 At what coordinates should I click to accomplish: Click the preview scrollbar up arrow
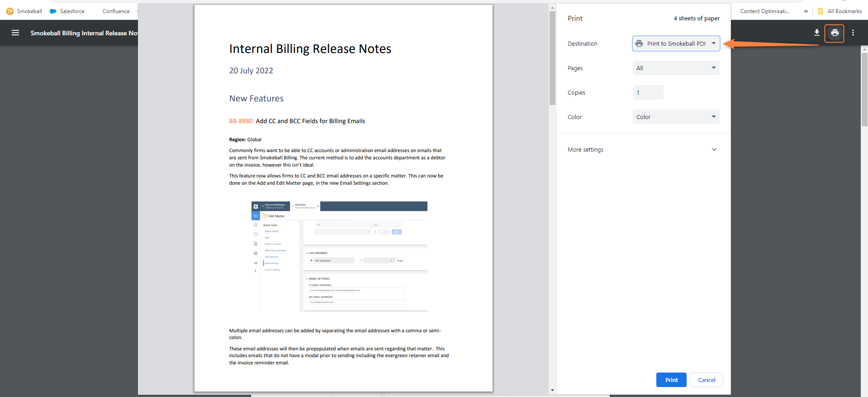[552, 8]
